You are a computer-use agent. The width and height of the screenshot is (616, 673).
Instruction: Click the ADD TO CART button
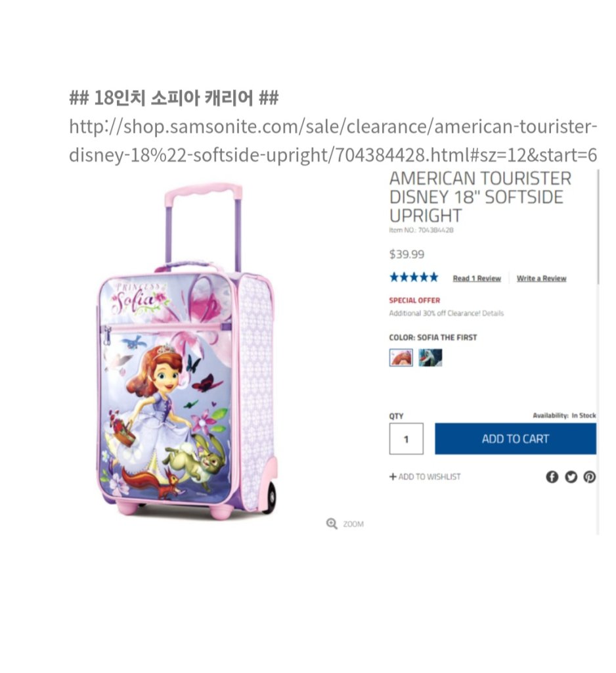coord(515,438)
